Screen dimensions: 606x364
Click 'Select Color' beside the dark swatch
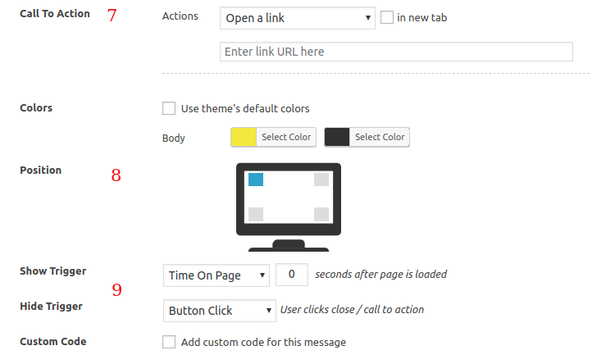(380, 137)
